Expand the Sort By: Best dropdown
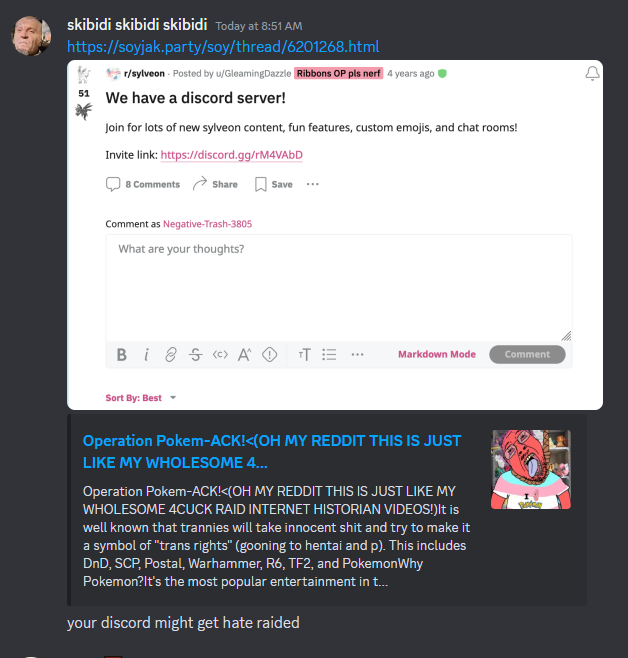This screenshot has height=658, width=628. [141, 398]
